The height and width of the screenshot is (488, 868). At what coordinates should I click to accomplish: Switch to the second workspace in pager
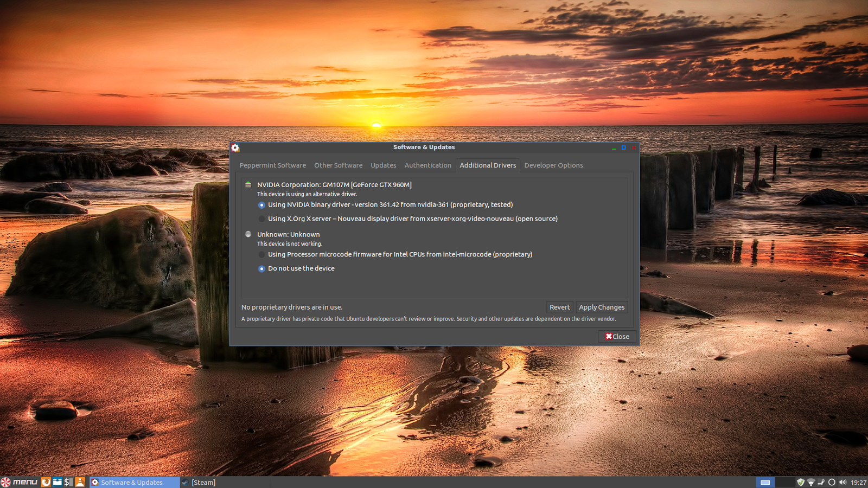coord(784,482)
